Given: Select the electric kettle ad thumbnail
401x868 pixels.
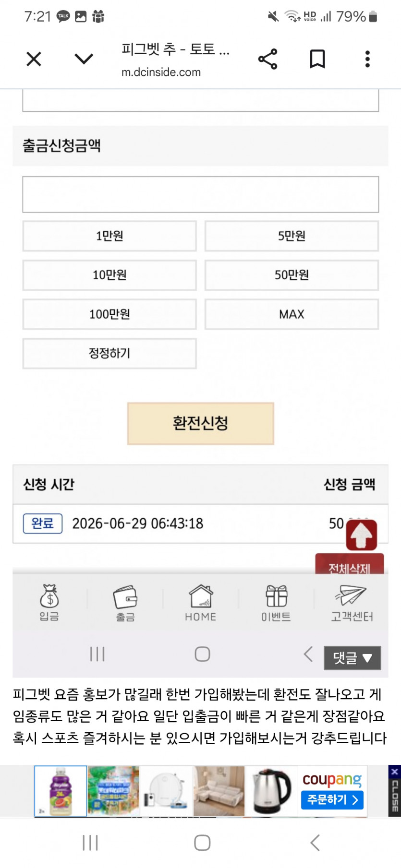Looking at the screenshot, I should pos(272,791).
